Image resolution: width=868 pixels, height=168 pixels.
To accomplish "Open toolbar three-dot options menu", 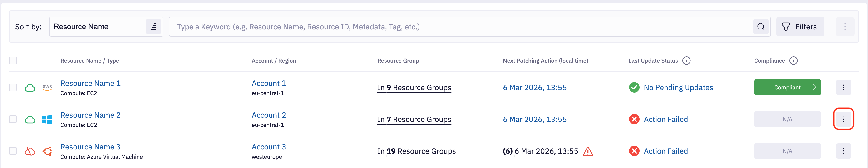I will (844, 27).
